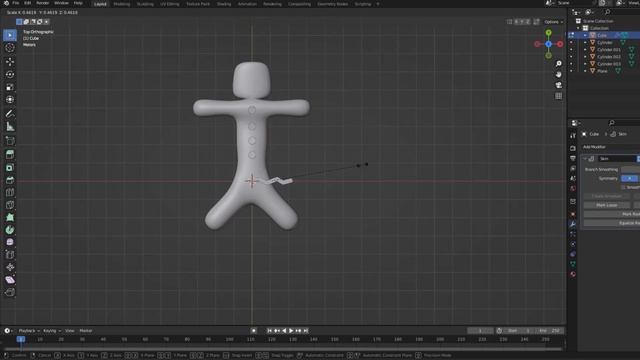Toggle the camera view icon
640x360 pixels.
point(558,85)
